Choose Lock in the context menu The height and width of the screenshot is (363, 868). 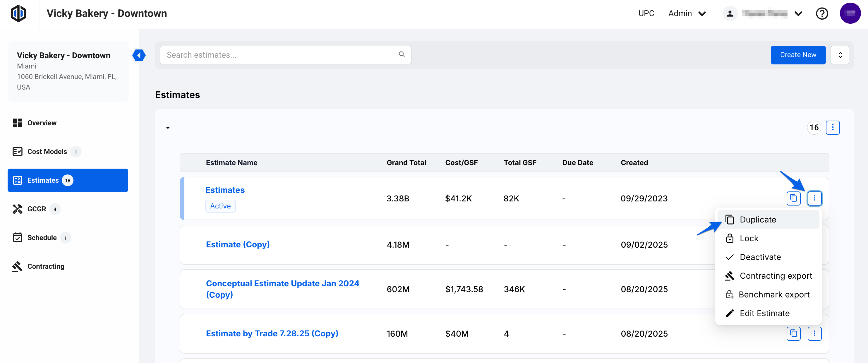pyautogui.click(x=749, y=238)
